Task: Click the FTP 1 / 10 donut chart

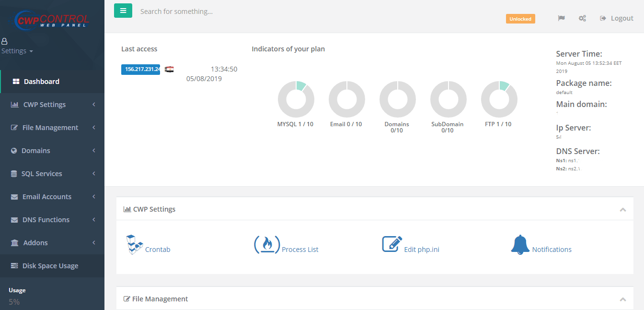Action: (499, 99)
